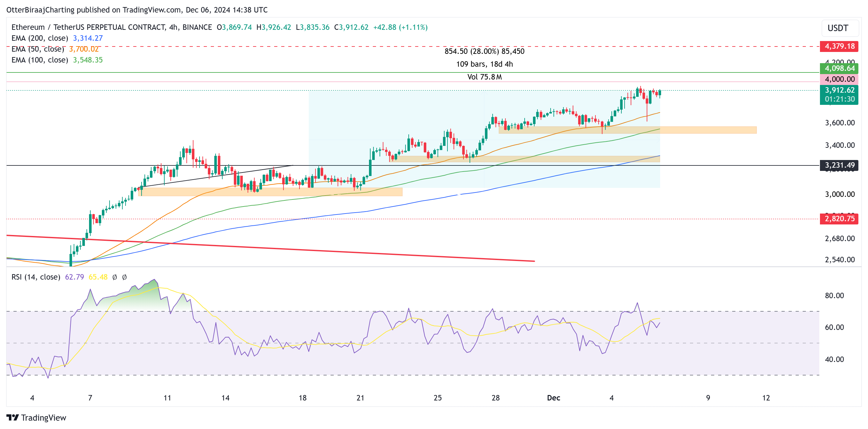
Task: Click the 3,231.49 black price label
Action: coord(839,165)
